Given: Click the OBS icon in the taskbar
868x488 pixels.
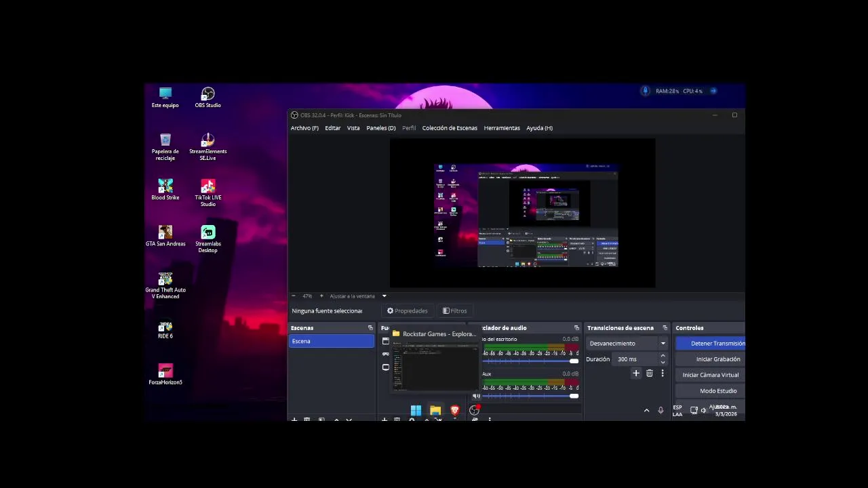Looking at the screenshot, I should (474, 410).
